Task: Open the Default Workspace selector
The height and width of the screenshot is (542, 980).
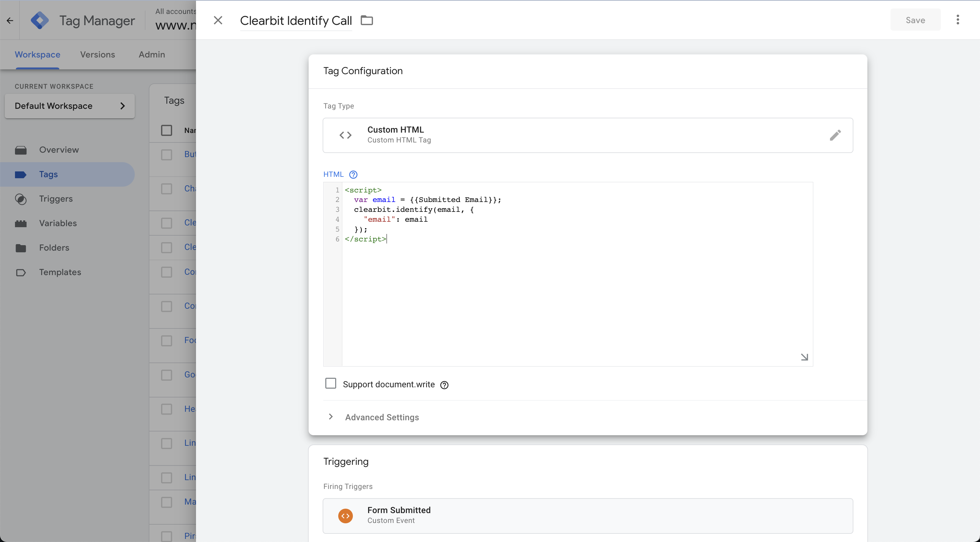Action: click(70, 106)
